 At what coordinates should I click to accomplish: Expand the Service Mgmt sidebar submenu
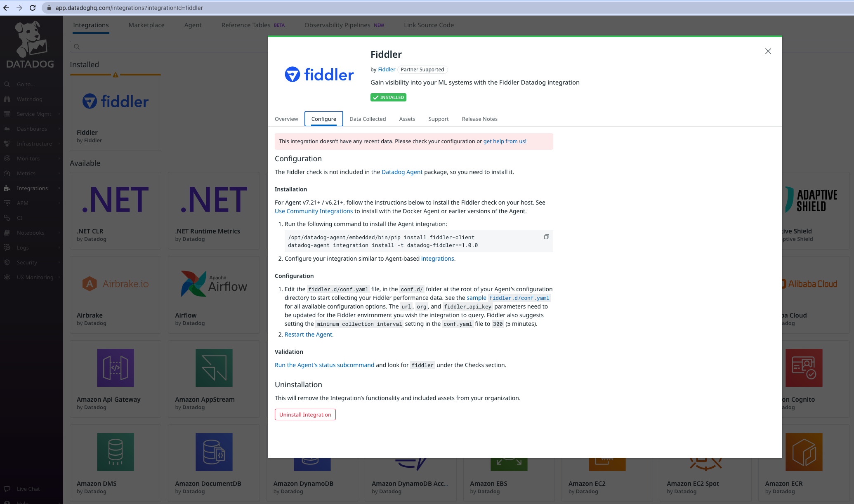59,114
